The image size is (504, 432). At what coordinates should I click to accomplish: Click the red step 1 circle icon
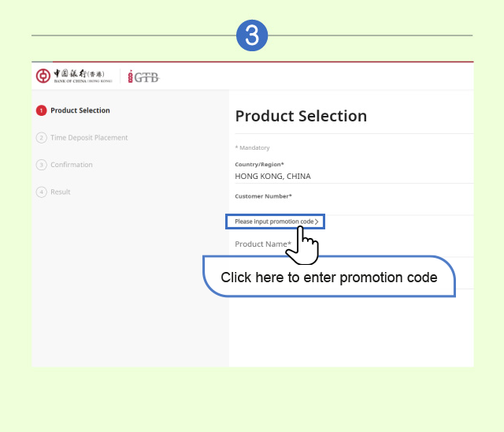pos(42,111)
